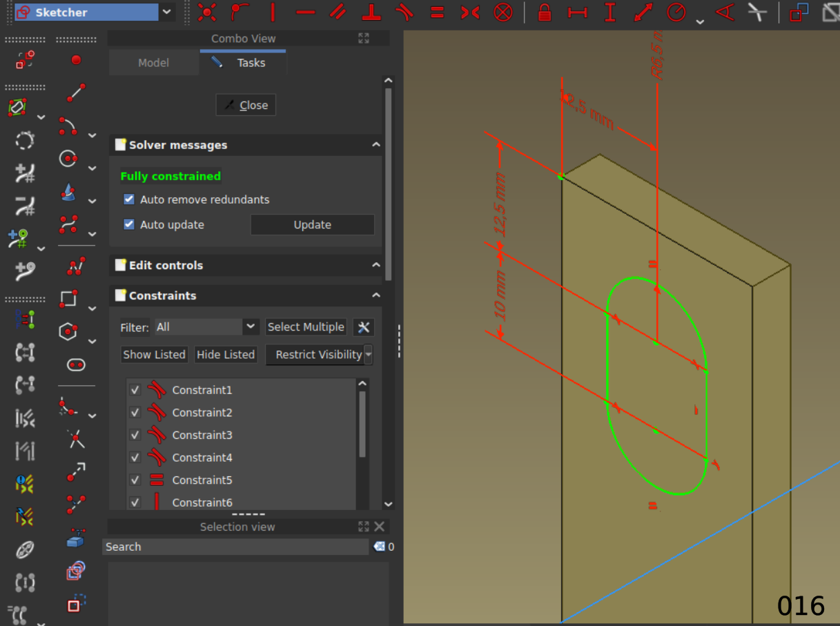Select the tangent constraint icon

coord(404,12)
